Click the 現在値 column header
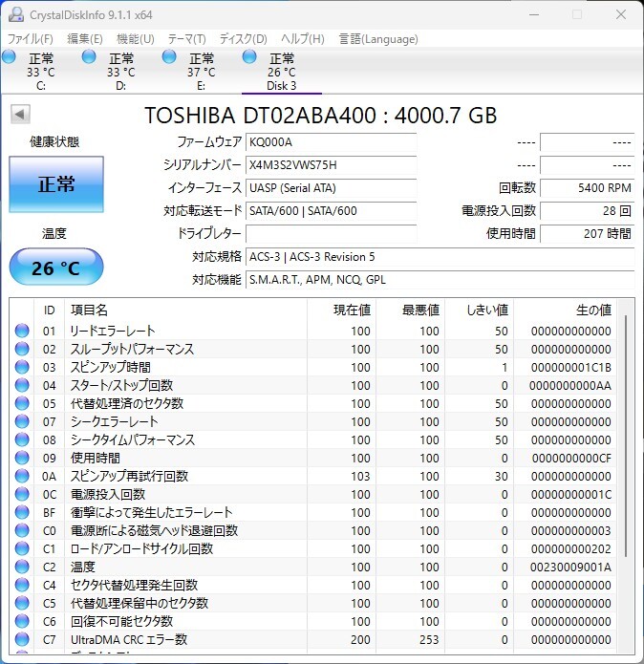 (342, 311)
